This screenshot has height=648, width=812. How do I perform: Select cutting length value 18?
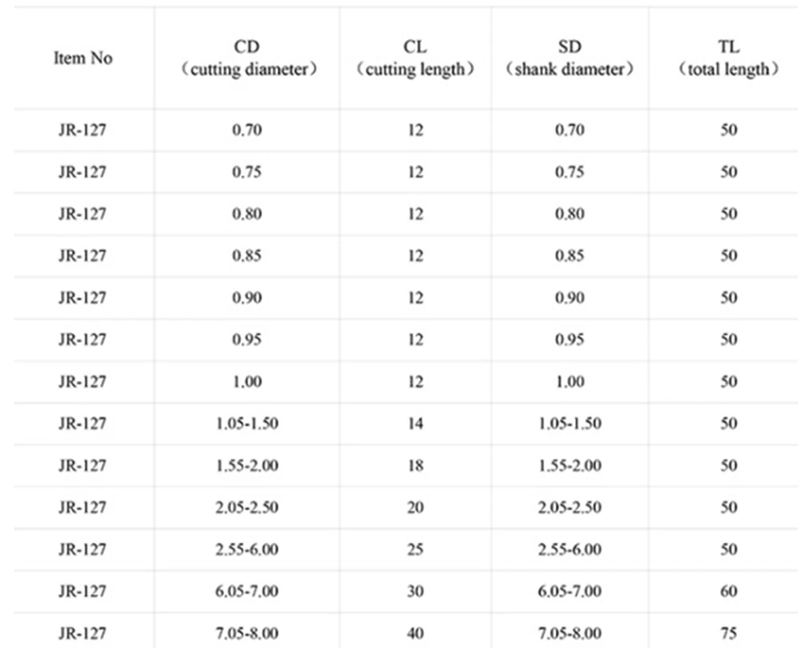coord(415,465)
